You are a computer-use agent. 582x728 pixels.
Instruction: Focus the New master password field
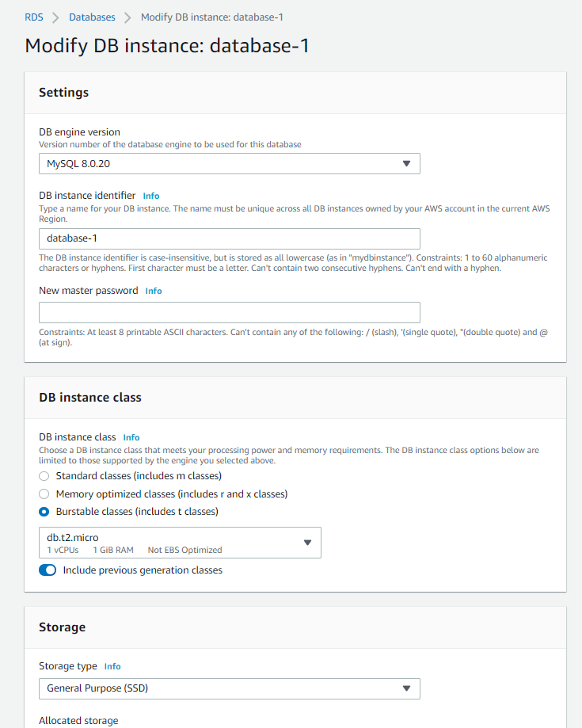[229, 312]
